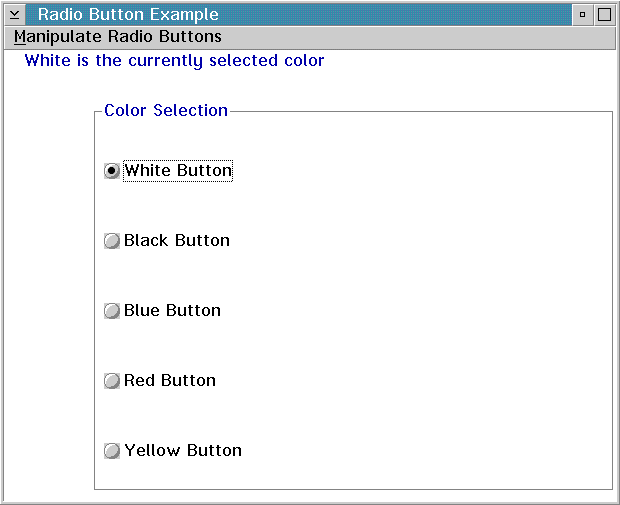Click the currently selected color status text

click(x=174, y=61)
